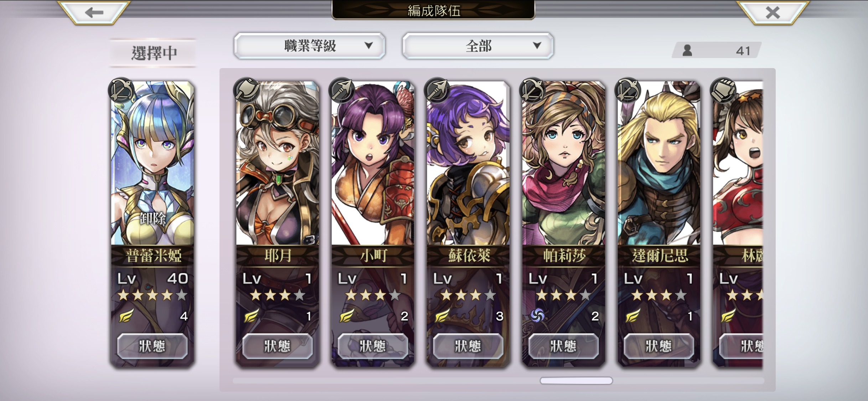Image resolution: width=868 pixels, height=401 pixels.
Task: Open 狀態 for 小町
Action: click(373, 346)
